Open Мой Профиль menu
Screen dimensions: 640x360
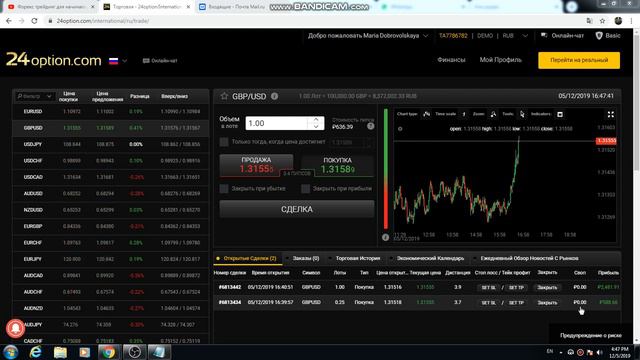tap(500, 60)
